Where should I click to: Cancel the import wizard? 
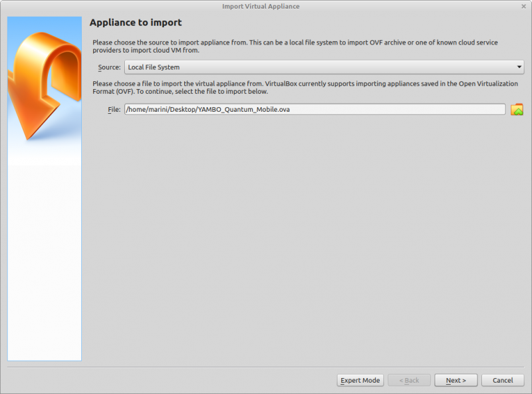click(x=503, y=380)
